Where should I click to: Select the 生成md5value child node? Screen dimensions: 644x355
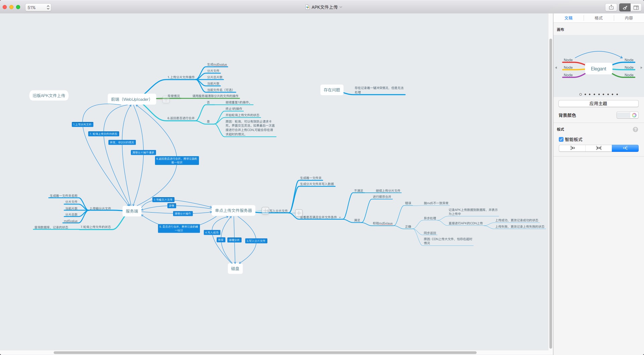[x=217, y=64]
